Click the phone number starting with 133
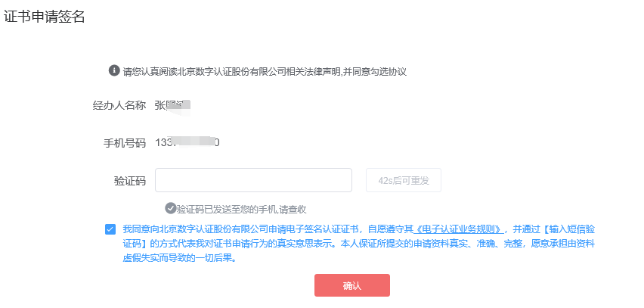Screen dimensions: 644x308 [187, 142]
